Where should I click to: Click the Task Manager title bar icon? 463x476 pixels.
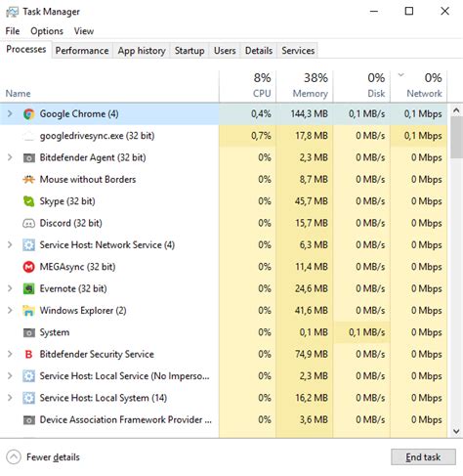[13, 12]
